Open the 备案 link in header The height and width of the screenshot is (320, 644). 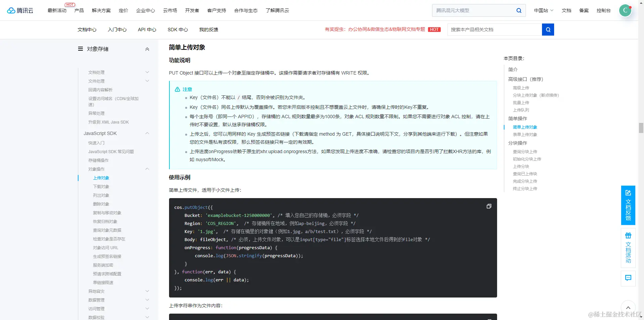pos(584,10)
